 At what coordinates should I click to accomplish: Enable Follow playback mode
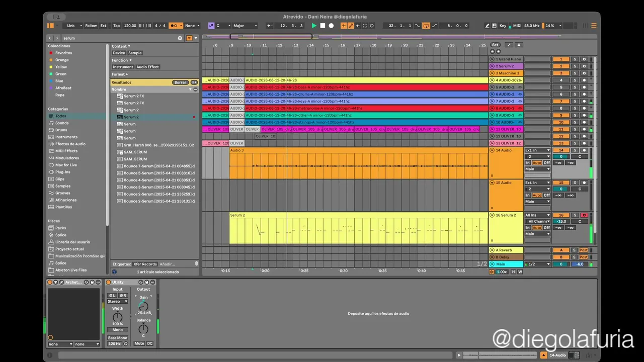[x=91, y=26]
